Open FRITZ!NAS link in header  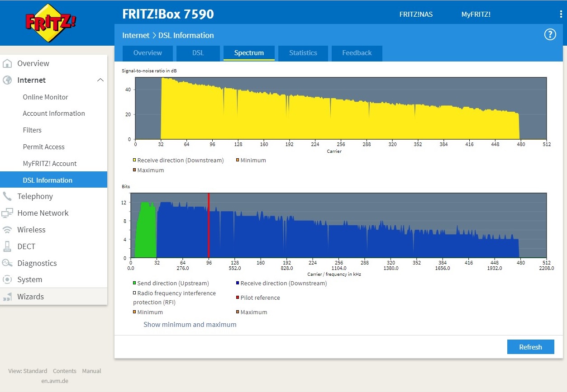(x=416, y=14)
